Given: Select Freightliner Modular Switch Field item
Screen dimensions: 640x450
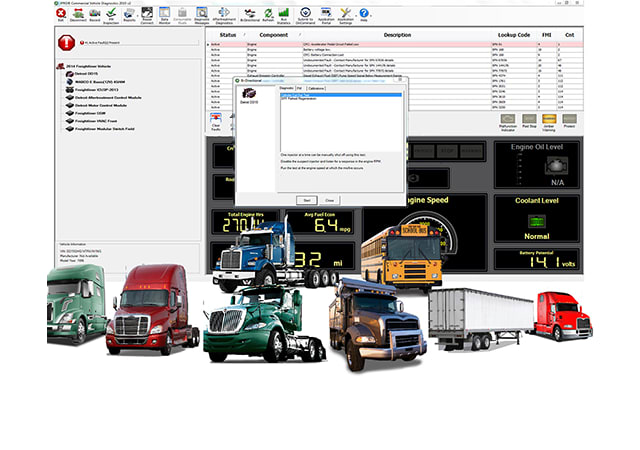Looking at the screenshot, I should point(104,129).
